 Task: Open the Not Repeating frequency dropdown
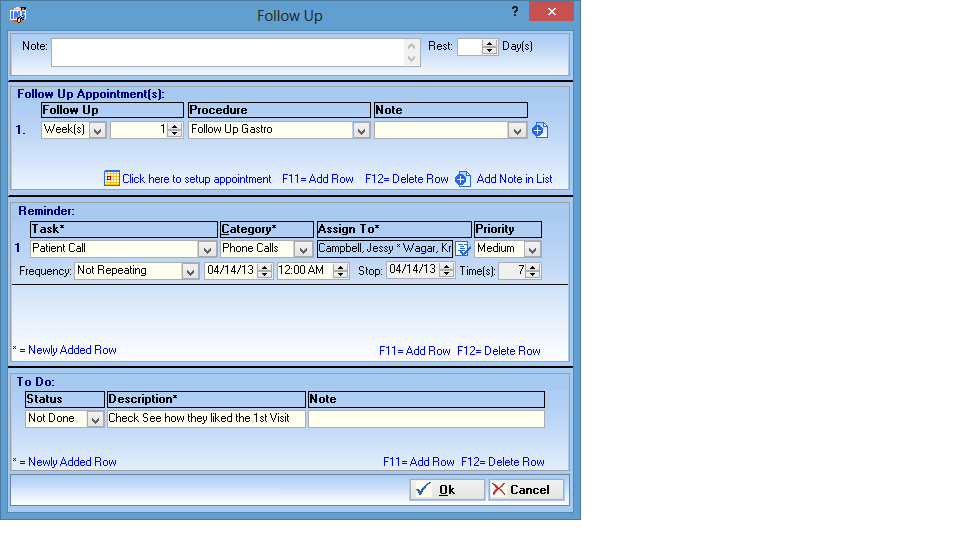(190, 271)
